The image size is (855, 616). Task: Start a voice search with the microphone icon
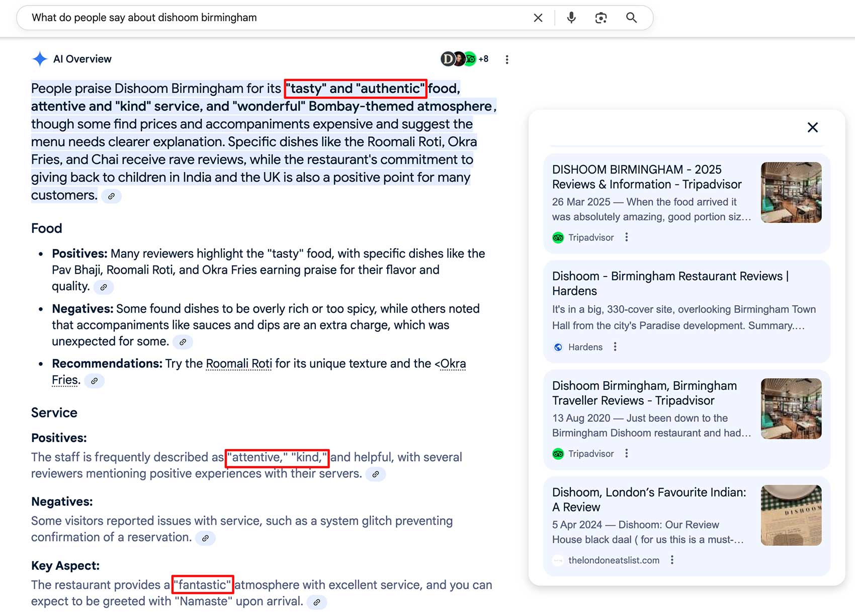(571, 18)
